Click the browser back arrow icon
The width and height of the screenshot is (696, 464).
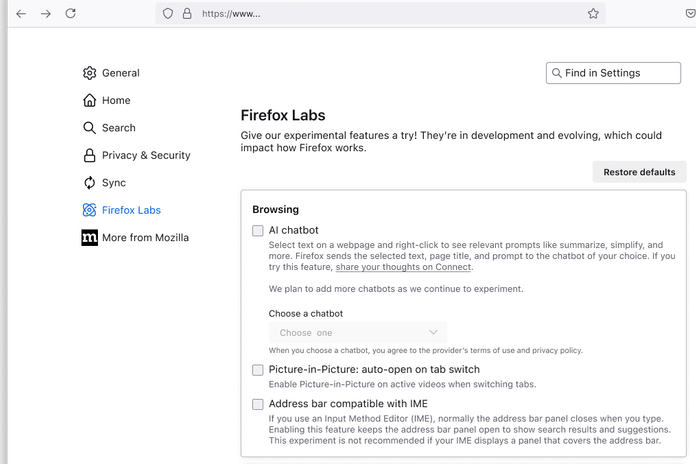click(20, 14)
